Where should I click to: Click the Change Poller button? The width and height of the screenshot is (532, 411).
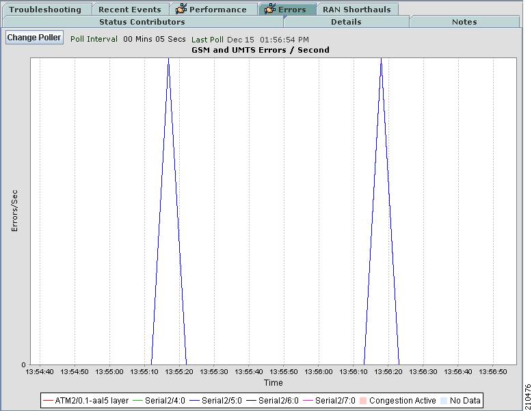34,38
